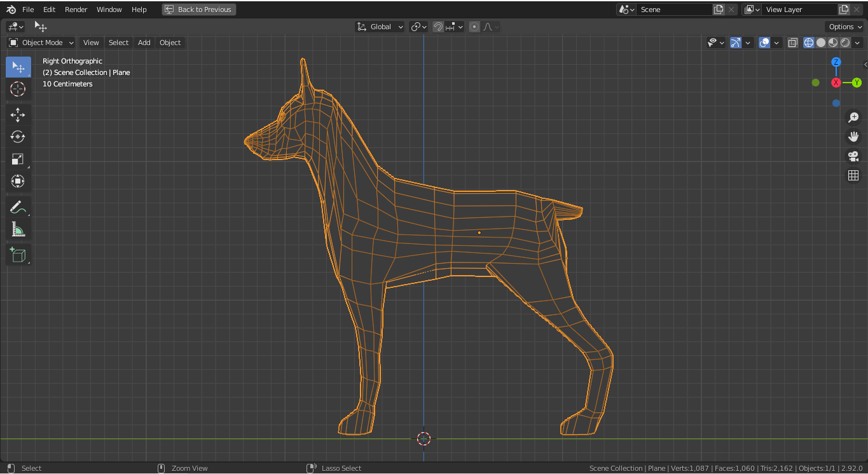
Task: Activate the Measure tool
Action: pos(18,229)
